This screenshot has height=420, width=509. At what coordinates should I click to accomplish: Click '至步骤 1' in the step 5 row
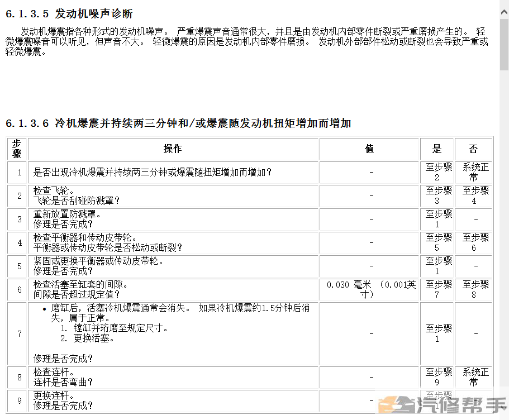click(x=439, y=266)
